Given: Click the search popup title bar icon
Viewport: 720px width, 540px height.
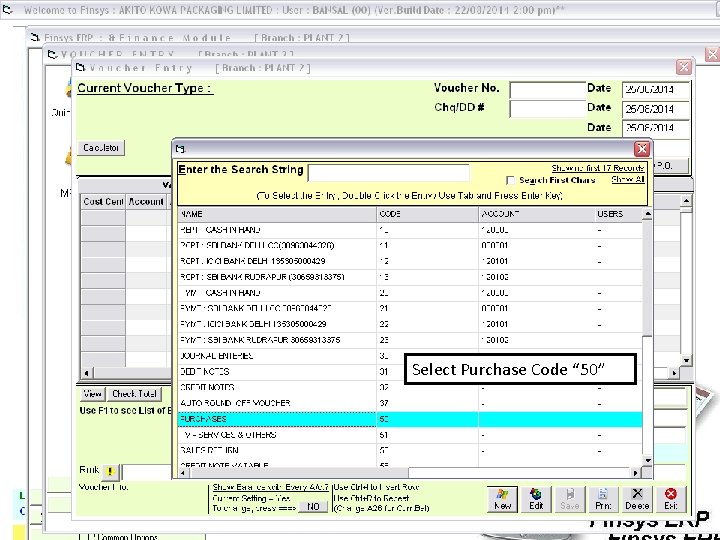Looking at the screenshot, I should (180, 149).
